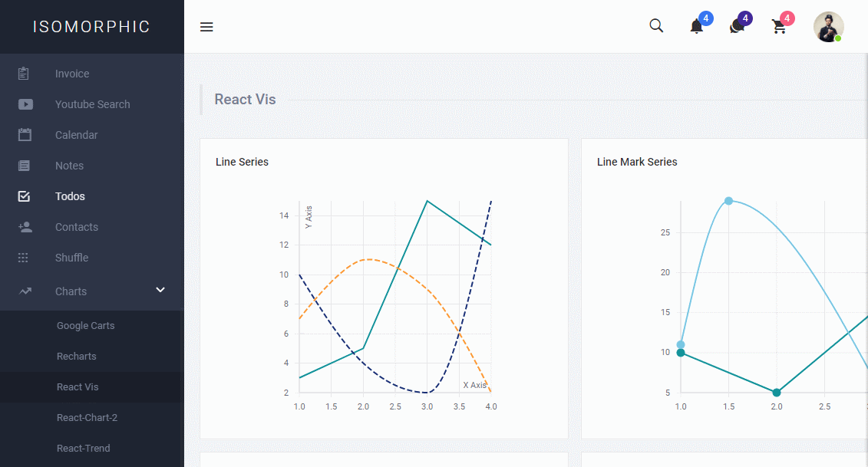Image resolution: width=868 pixels, height=467 pixels.
Task: Open the React-Chart-2 submenu item
Action: [87, 417]
